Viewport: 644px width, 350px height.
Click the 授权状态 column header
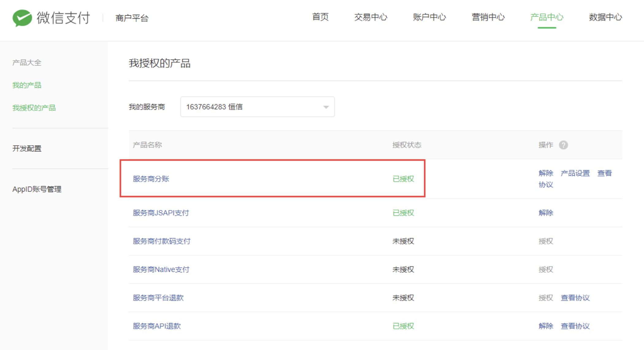click(x=407, y=145)
